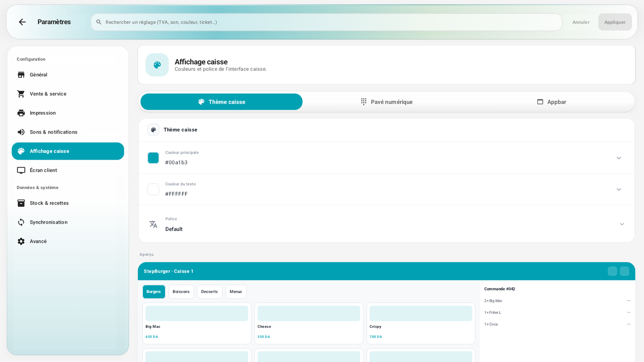The image size is (644, 362).
Task: Click the Big Mac product card
Action: pyautogui.click(x=197, y=323)
